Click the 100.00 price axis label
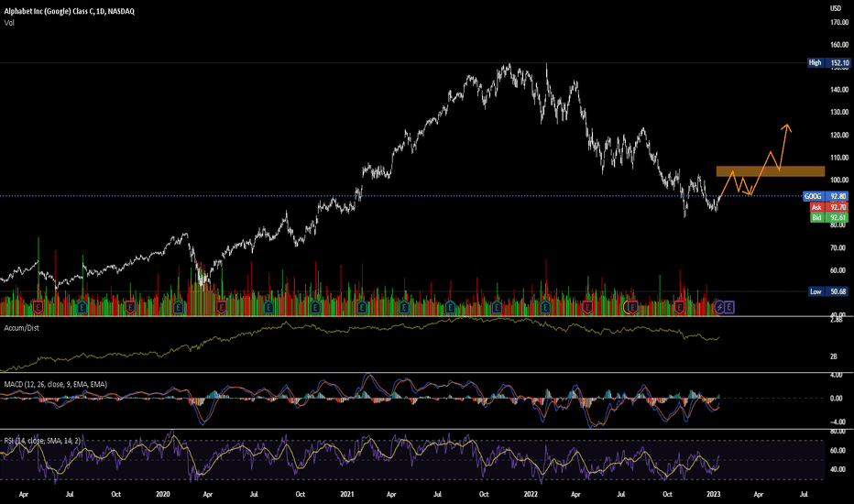 pyautogui.click(x=839, y=180)
